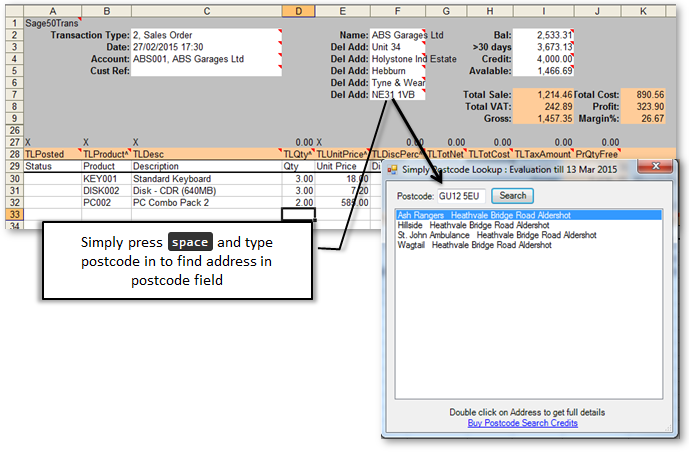
Task: Click the Transaction Type value 2, Sales Order
Action: click(x=207, y=35)
